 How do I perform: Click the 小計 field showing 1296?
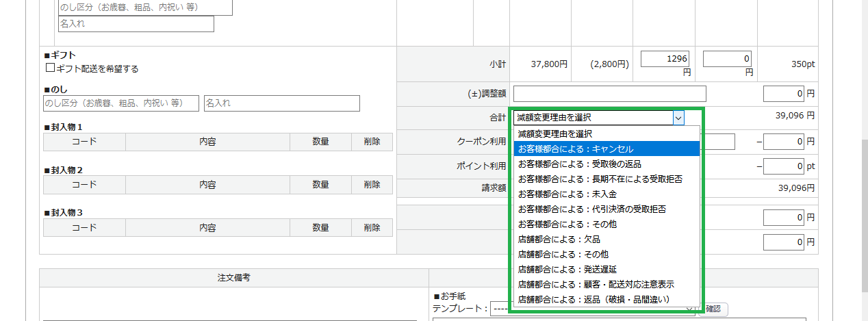(x=665, y=59)
